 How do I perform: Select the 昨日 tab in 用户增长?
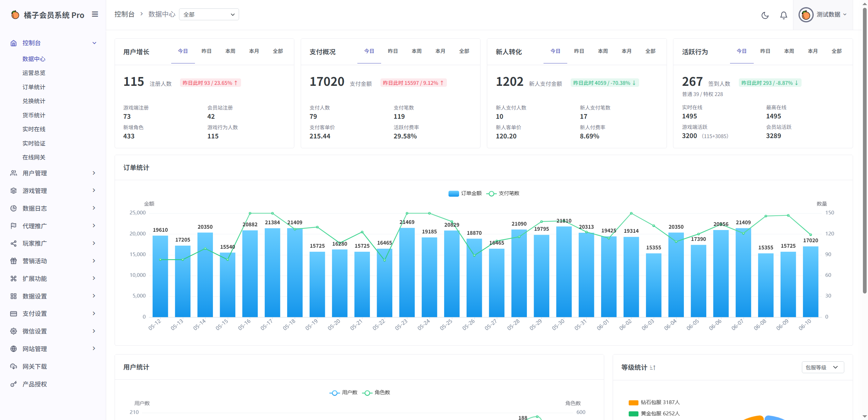point(206,51)
